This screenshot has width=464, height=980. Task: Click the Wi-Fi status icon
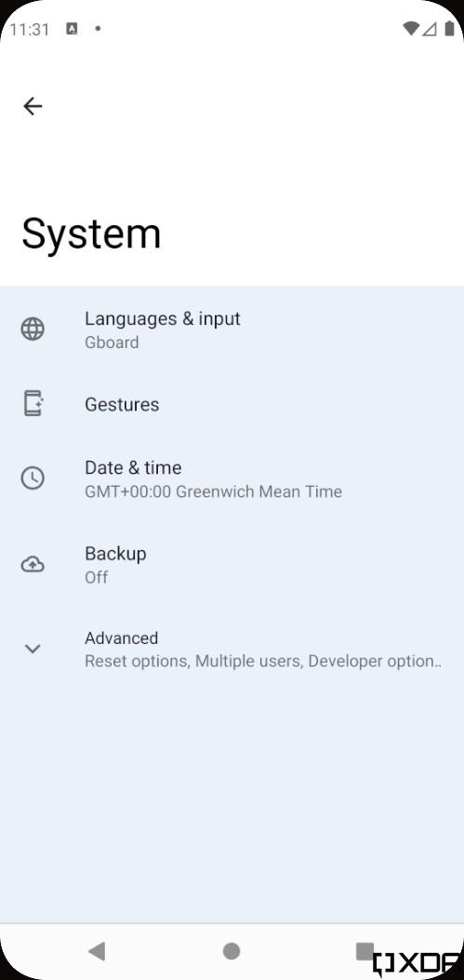point(411,28)
